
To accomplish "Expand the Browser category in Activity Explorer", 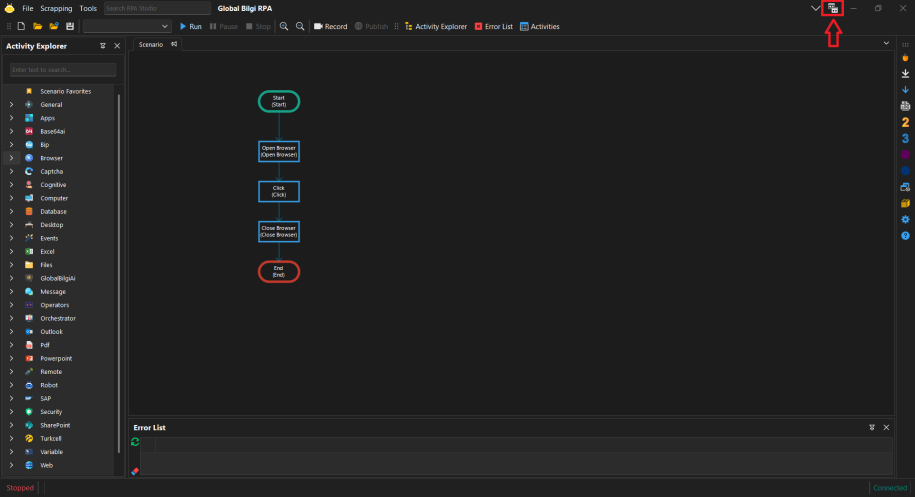I will tap(11, 158).
